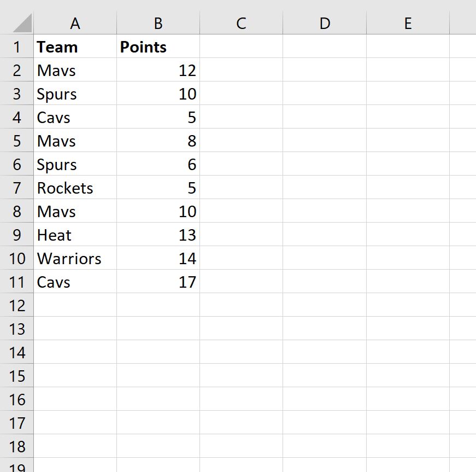Select row 12 header
Screen dimensions: 476x472
17,306
